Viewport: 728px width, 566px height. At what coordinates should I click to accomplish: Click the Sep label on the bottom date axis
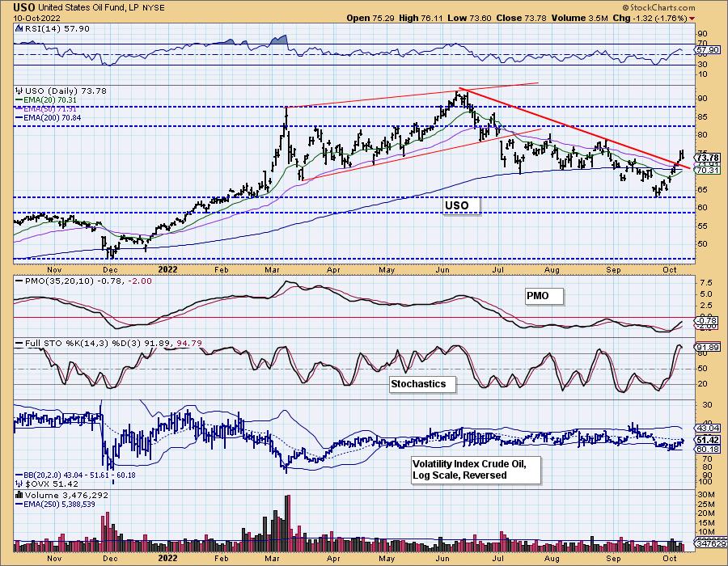tap(613, 558)
